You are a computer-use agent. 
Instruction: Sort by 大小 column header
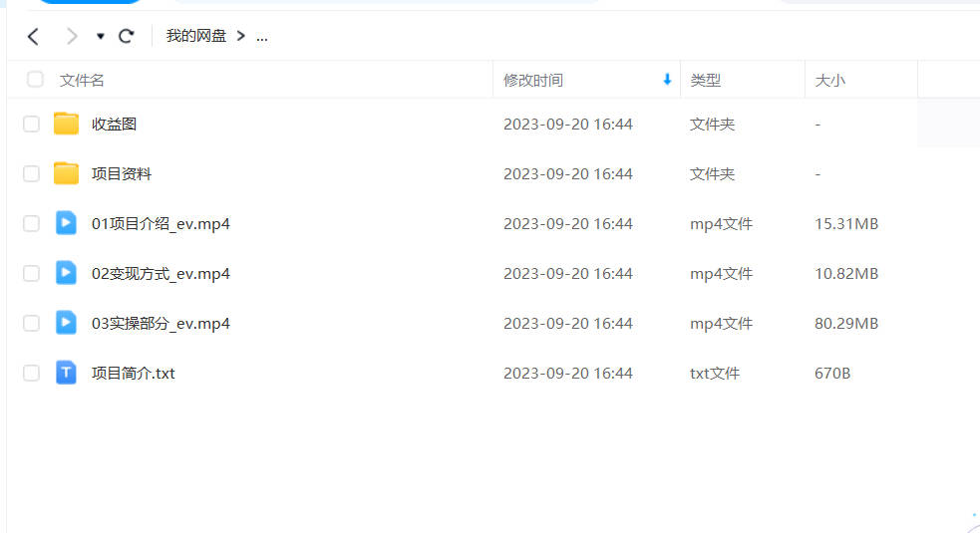[x=830, y=81]
